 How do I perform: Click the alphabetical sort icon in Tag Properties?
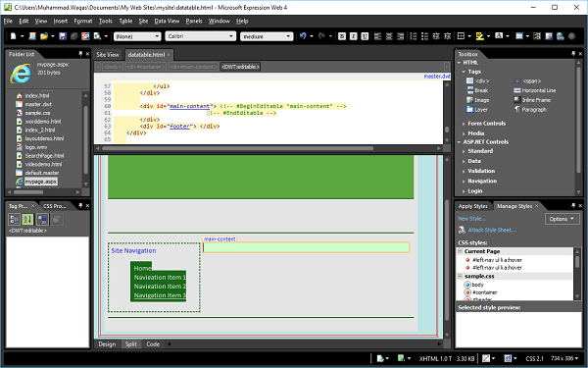pos(27,219)
